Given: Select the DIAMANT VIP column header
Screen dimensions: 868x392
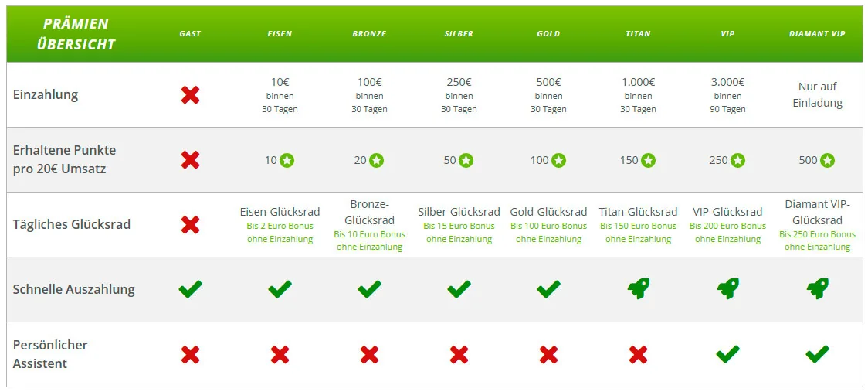Looking at the screenshot, I should (x=818, y=34).
